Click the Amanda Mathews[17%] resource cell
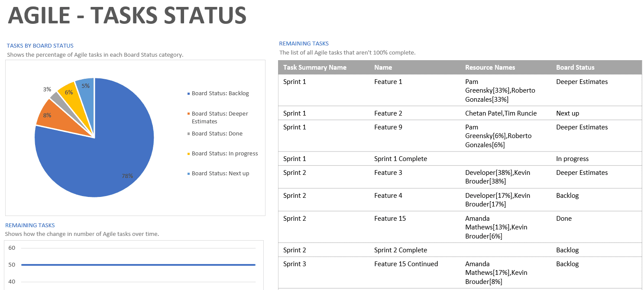 pos(496,272)
